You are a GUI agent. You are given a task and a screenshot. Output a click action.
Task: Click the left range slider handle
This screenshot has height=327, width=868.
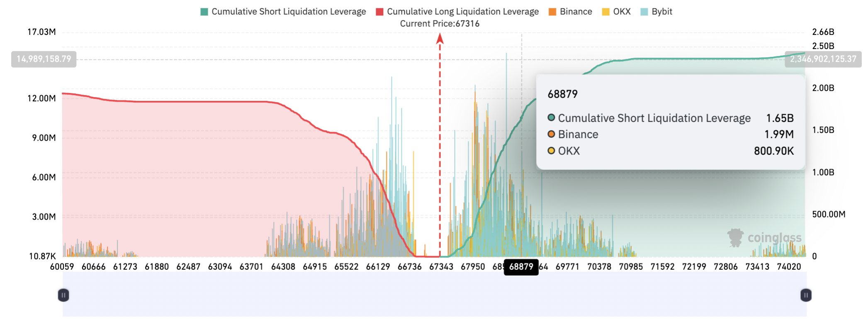[63, 295]
